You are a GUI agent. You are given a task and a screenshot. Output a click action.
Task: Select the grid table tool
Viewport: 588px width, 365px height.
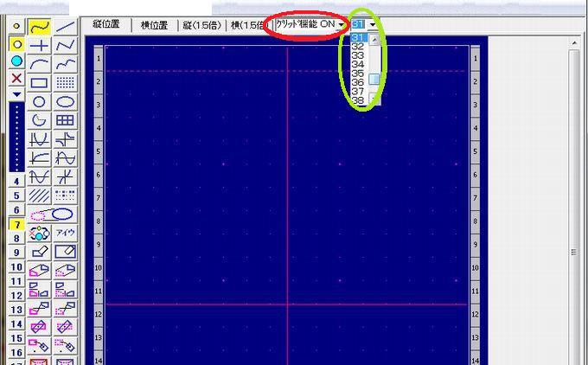tap(65, 121)
